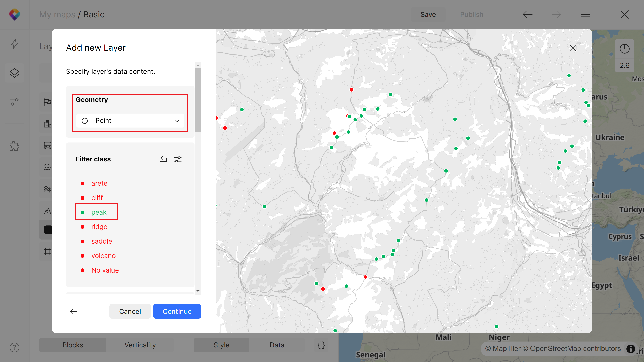Toggle the arete filter class
Viewport: 644px width, 362px height.
click(x=99, y=183)
